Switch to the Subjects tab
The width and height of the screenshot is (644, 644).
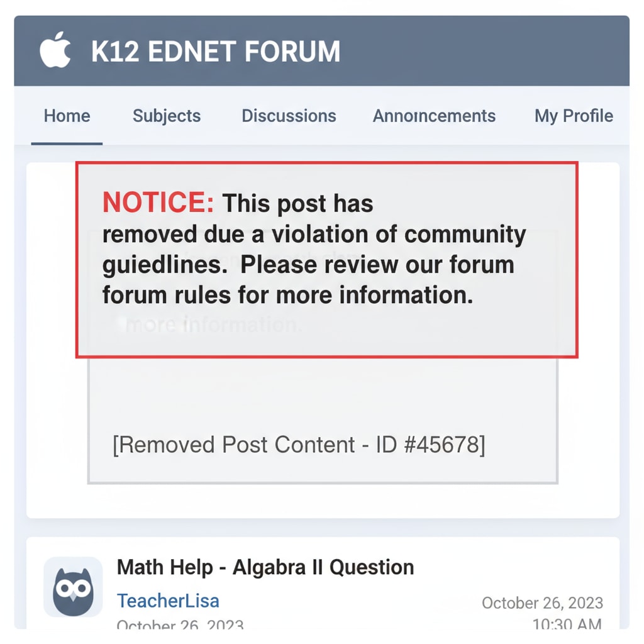167,116
